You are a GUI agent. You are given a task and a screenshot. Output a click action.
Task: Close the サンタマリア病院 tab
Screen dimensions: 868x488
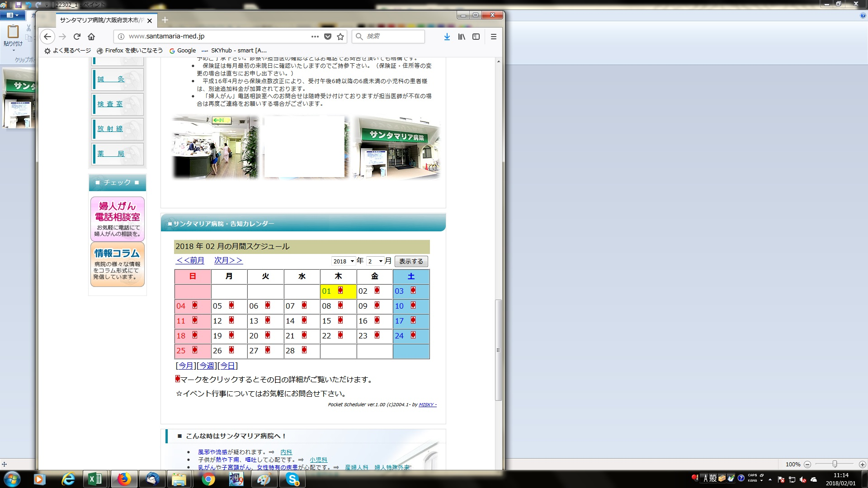[150, 20]
